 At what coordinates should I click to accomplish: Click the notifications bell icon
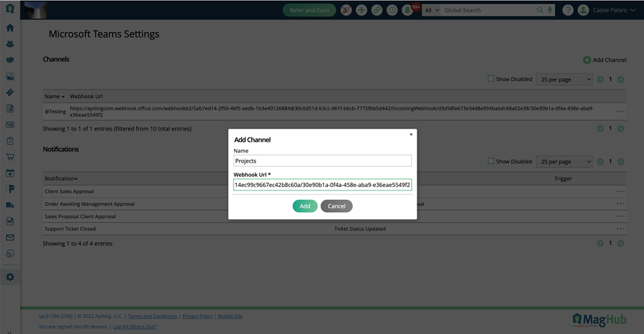pyautogui.click(x=408, y=10)
